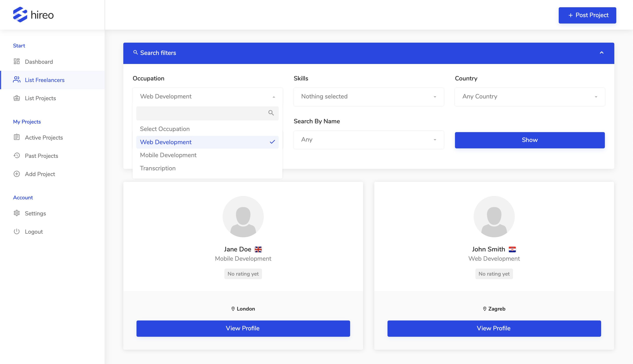633x364 pixels.
Task: Click the Active Projects clipboard icon
Action: pos(17,137)
